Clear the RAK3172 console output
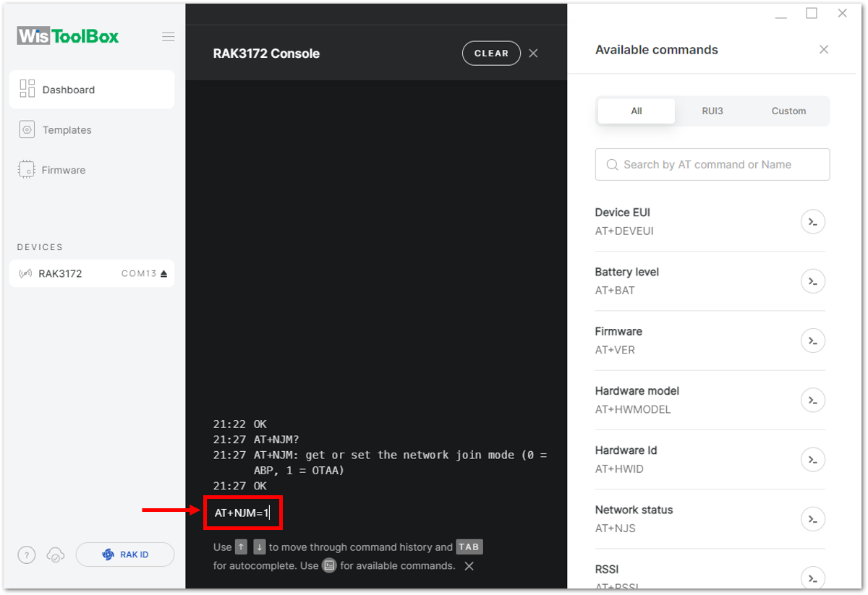The image size is (868, 595). (x=491, y=53)
